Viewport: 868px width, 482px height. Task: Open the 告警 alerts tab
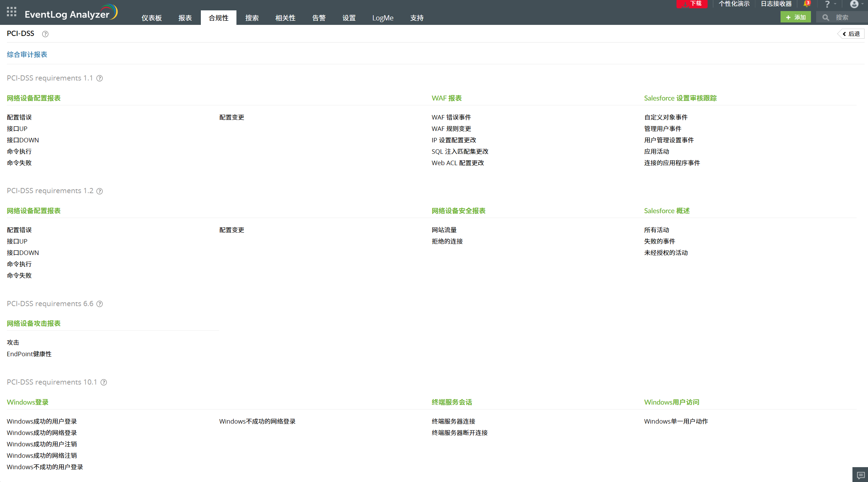[319, 18]
